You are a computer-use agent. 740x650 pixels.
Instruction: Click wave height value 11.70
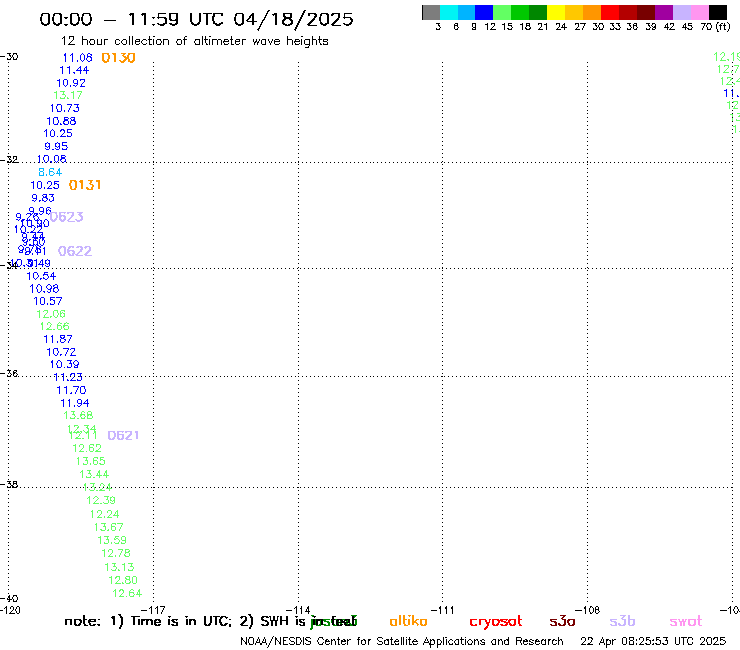point(71,390)
